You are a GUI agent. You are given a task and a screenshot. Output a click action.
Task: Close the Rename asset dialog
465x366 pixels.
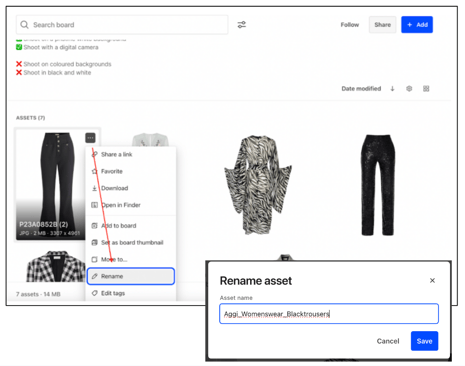pyautogui.click(x=432, y=281)
